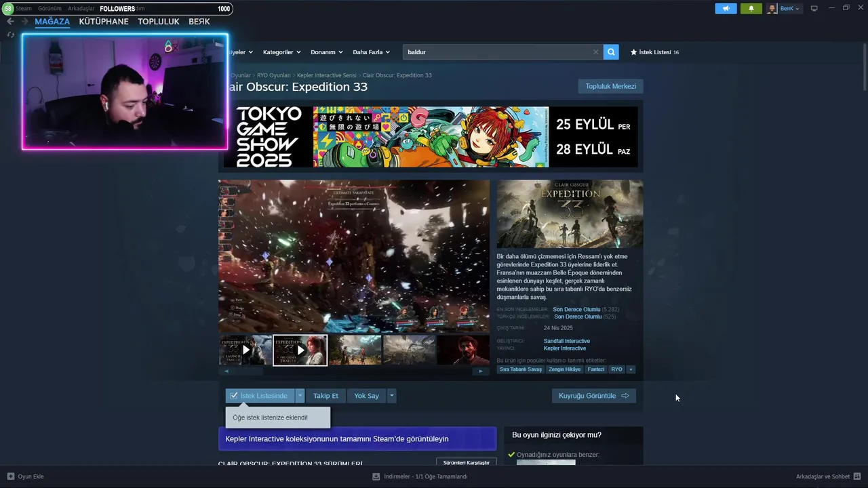Select the fourth landscape screenshot thumbnail
Viewport: 868px width, 488px height.
409,350
